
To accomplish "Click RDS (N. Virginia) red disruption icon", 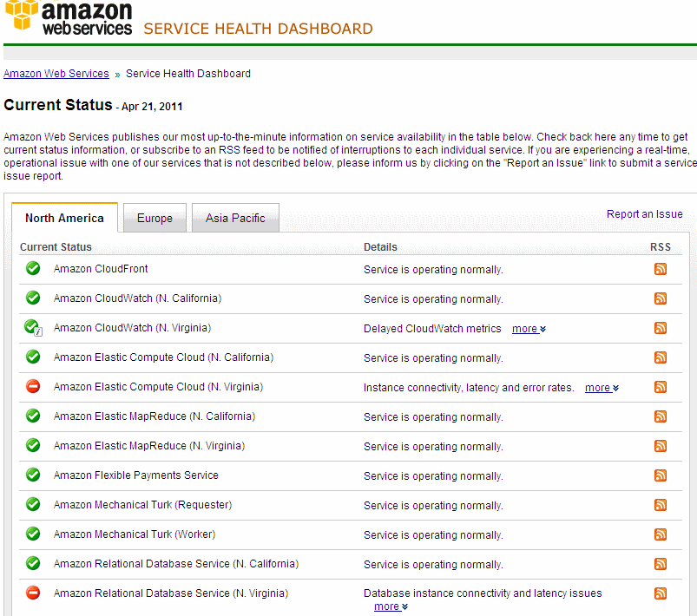I will pos(33,593).
